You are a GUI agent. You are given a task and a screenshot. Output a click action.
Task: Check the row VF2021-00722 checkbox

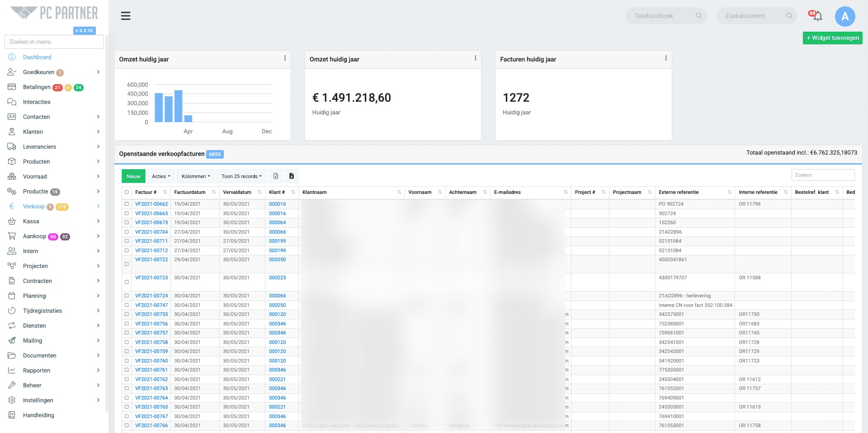127,264
